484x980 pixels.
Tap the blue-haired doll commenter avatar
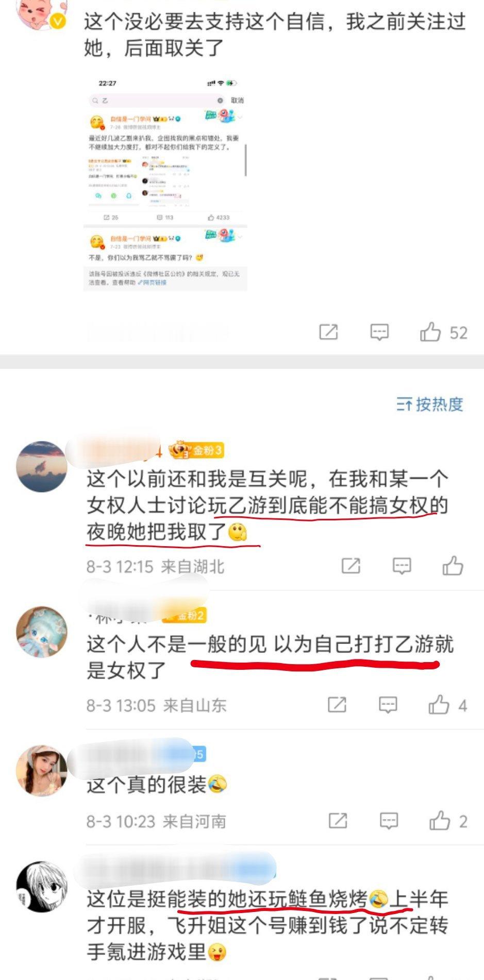42,631
